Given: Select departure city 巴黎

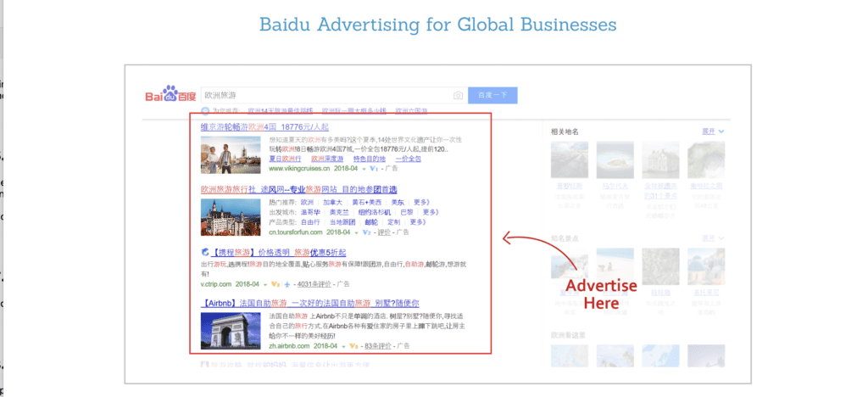Looking at the screenshot, I should click(x=407, y=212).
